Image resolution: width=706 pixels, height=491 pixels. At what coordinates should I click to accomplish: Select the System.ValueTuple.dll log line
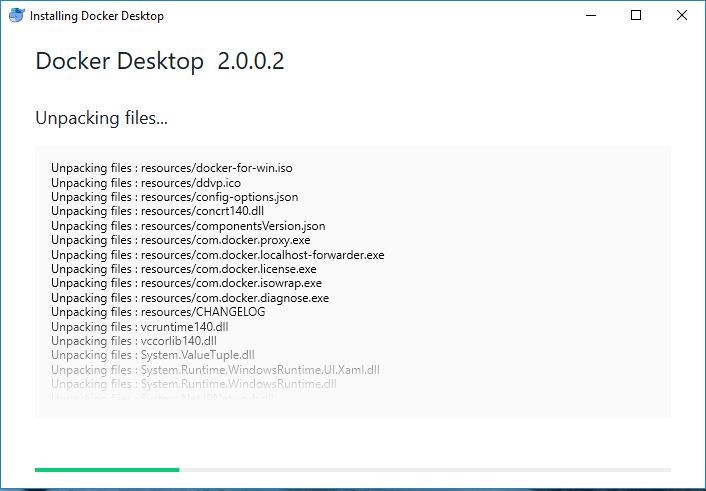pos(153,355)
